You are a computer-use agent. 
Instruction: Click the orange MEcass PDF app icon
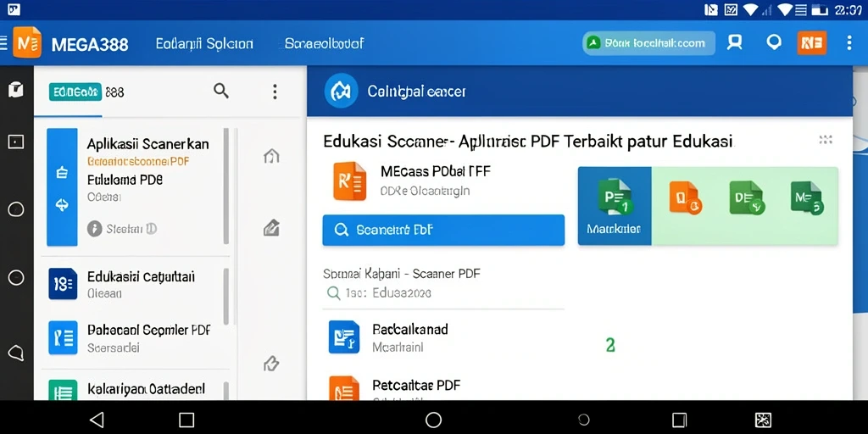349,181
